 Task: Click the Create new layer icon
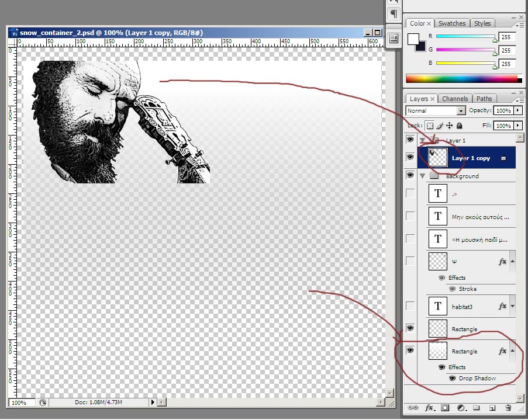click(x=492, y=407)
